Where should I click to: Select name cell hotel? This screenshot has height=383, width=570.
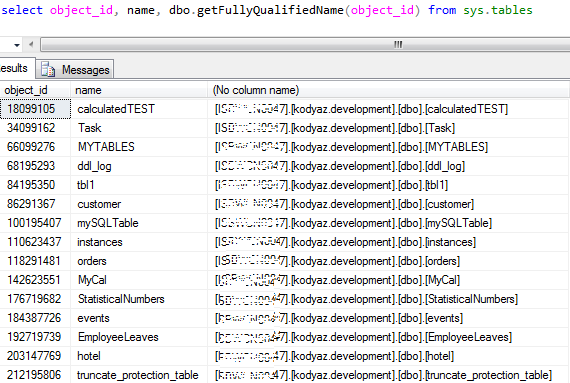pos(139,356)
